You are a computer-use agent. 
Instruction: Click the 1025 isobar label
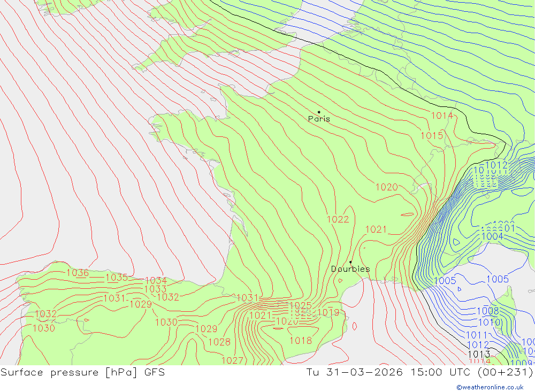tap(301, 305)
